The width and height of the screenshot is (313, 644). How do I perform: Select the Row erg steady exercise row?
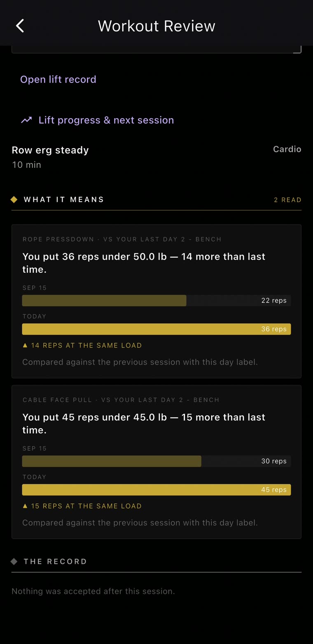tap(156, 157)
